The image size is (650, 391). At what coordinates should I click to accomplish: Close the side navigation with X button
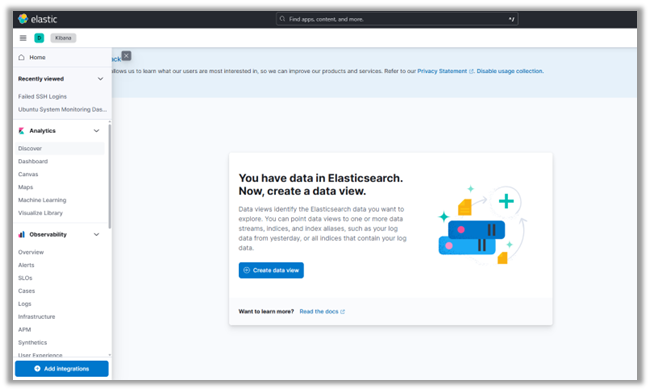(x=126, y=56)
